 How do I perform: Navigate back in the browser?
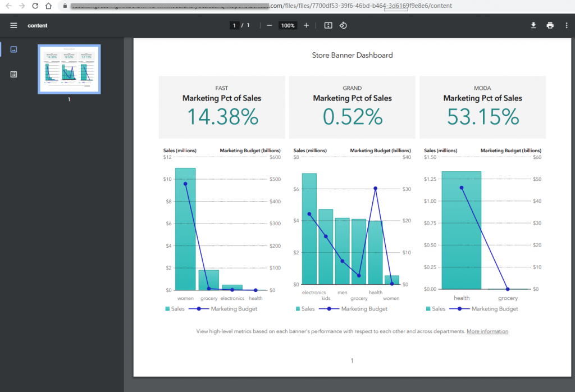click(x=8, y=6)
